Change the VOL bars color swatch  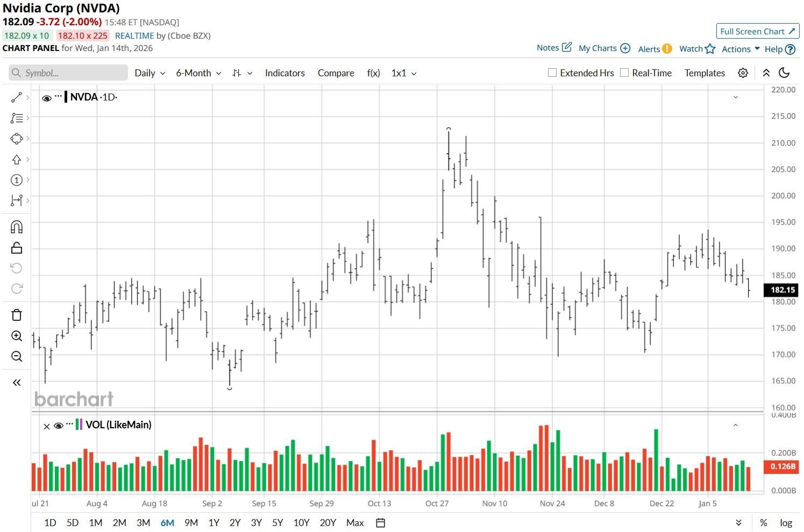point(79,425)
